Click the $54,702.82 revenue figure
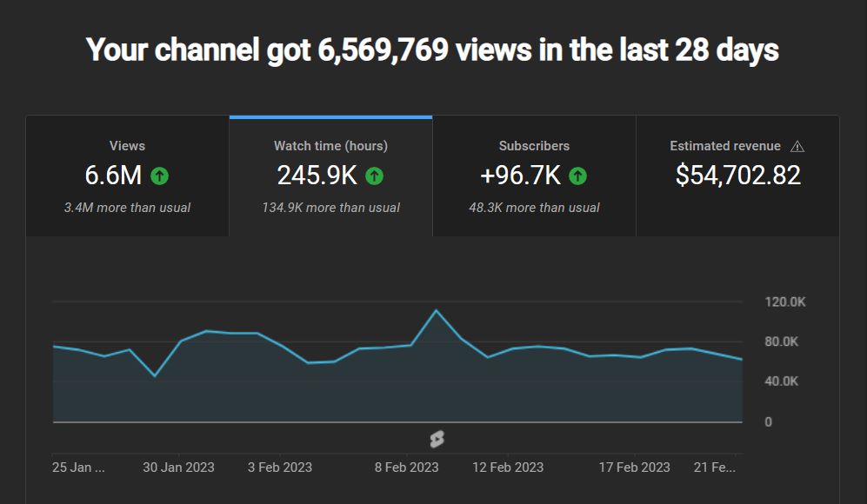The image size is (867, 504). 737,176
